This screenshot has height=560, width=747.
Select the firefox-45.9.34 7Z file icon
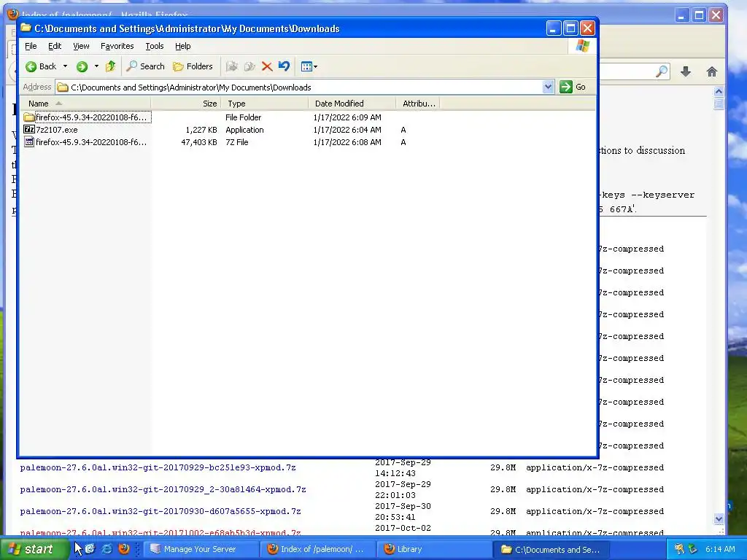tap(29, 142)
